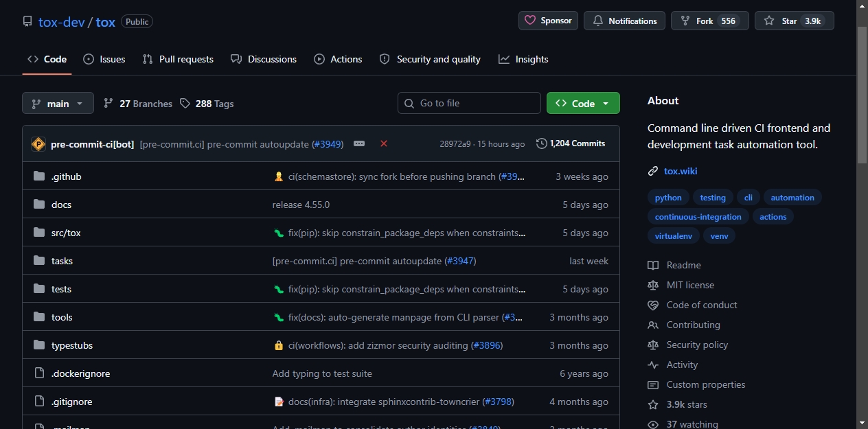
Task: Filter by the virtualenv topic tag
Action: pyautogui.click(x=674, y=236)
